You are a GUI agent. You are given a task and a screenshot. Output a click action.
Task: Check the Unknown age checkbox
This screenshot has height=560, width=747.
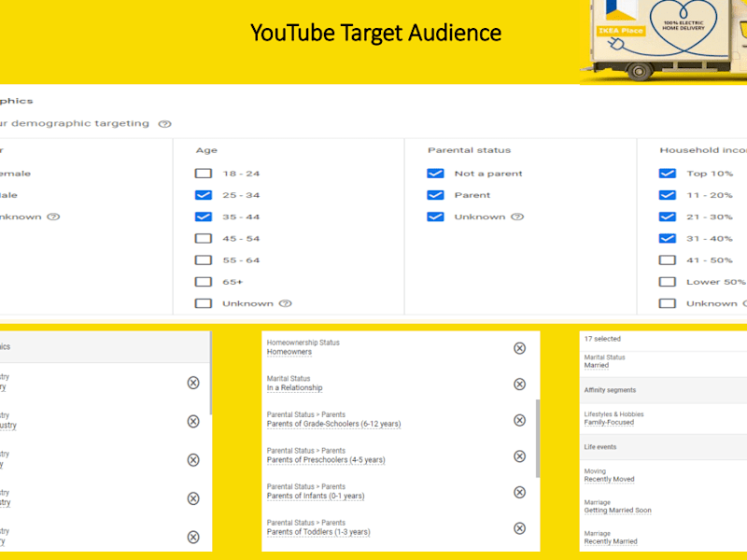pos(204,303)
